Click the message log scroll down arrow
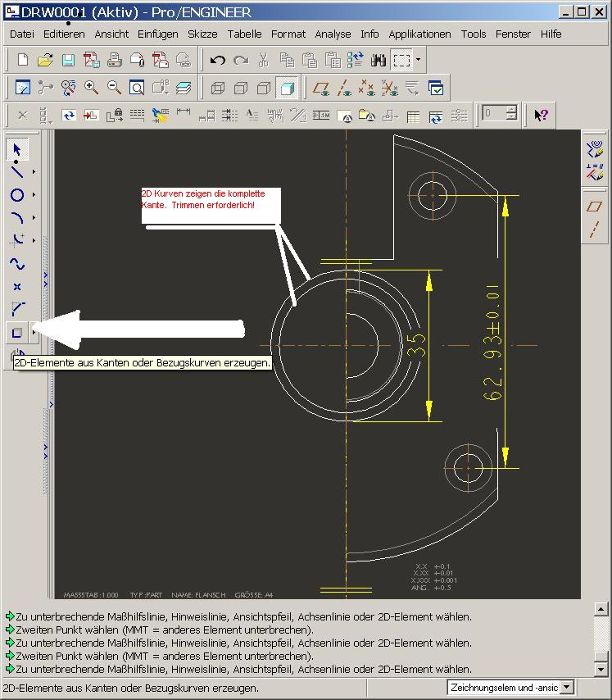Image resolution: width=612 pixels, height=700 pixels. (x=601, y=669)
